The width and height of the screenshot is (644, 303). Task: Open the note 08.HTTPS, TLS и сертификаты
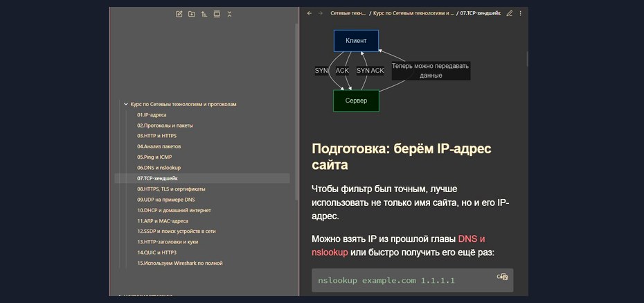coord(171,189)
